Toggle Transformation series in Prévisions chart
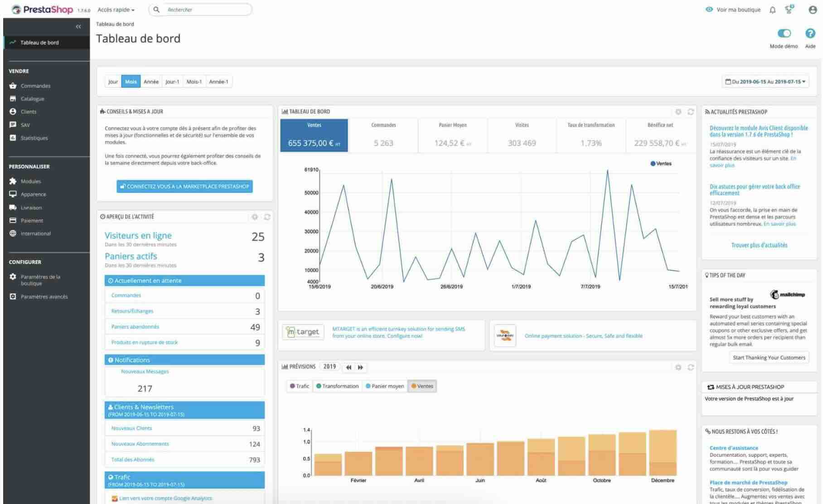 337,386
